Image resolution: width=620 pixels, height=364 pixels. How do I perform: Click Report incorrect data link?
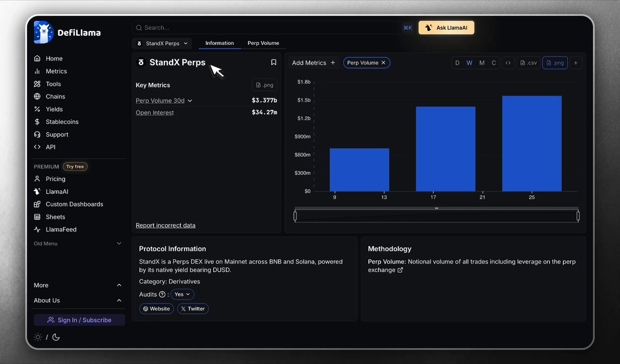pos(165,226)
